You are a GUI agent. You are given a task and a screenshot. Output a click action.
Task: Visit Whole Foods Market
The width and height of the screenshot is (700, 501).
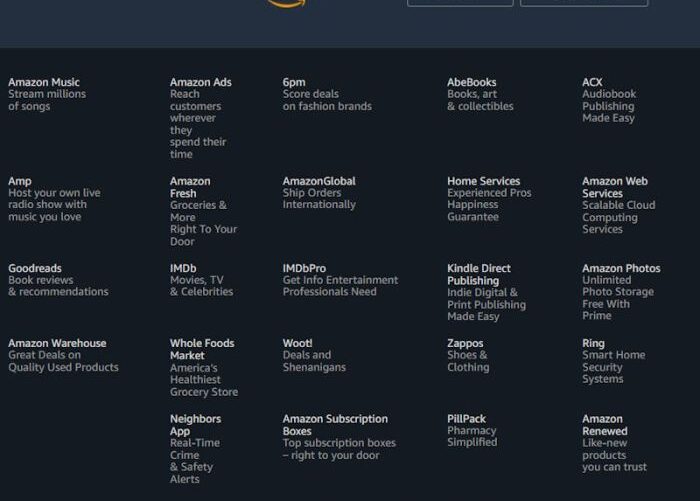(x=204, y=367)
